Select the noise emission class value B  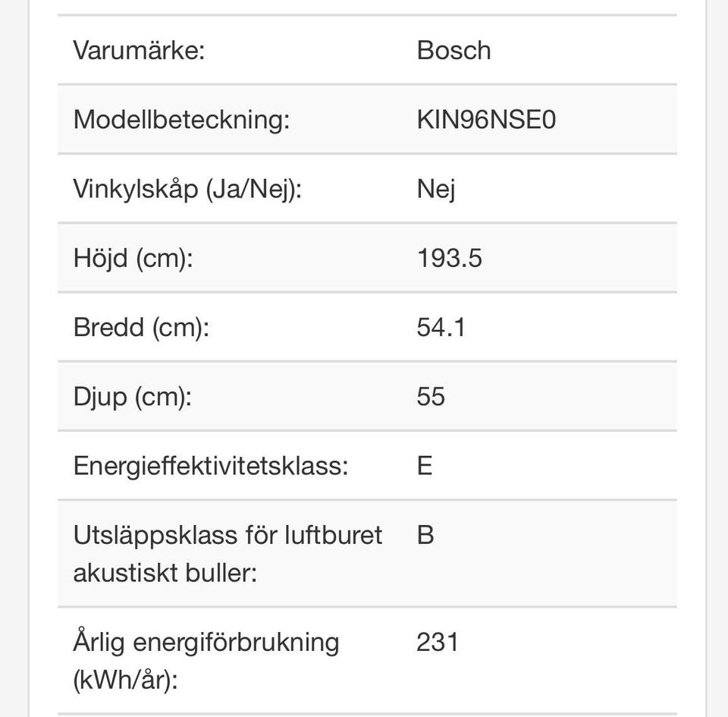(x=425, y=535)
